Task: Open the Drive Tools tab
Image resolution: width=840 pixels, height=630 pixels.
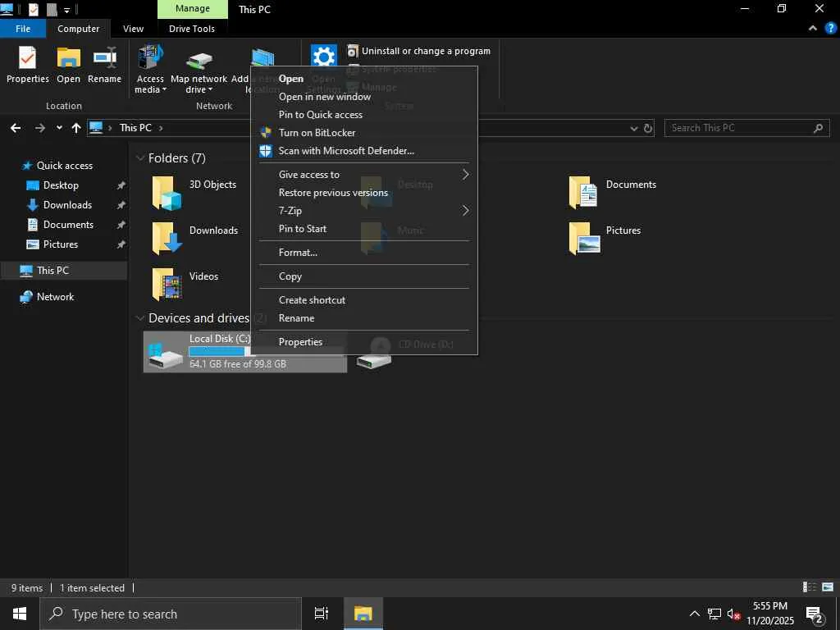Action: click(192, 29)
